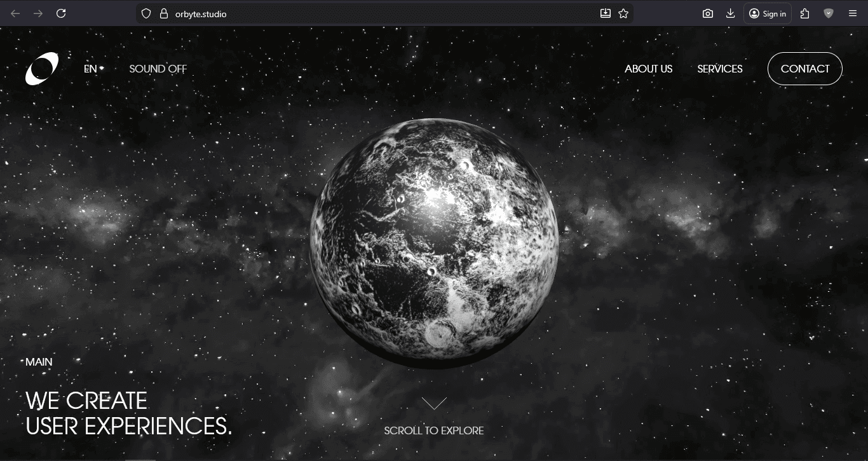Click the padlock site security icon
The height and width of the screenshot is (461, 868).
tap(163, 13)
